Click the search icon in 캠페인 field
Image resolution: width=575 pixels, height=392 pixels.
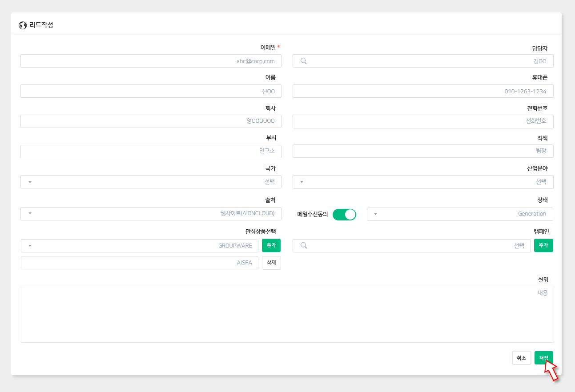[304, 245]
